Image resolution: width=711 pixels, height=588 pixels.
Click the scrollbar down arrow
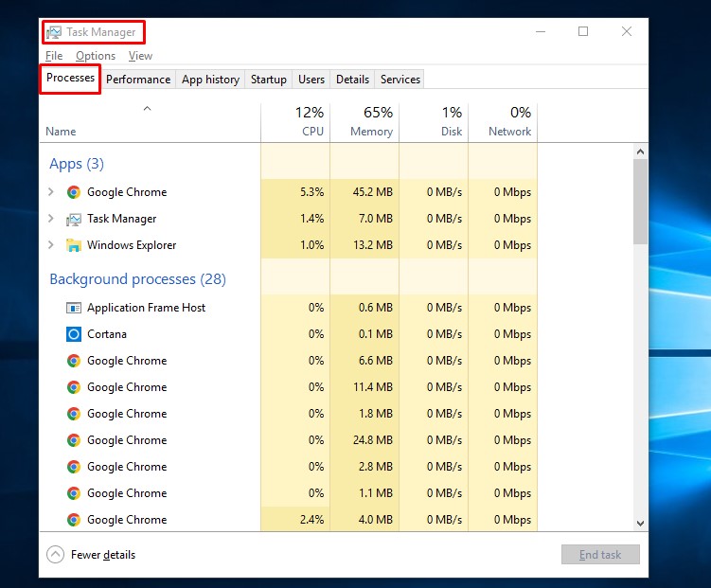[641, 522]
